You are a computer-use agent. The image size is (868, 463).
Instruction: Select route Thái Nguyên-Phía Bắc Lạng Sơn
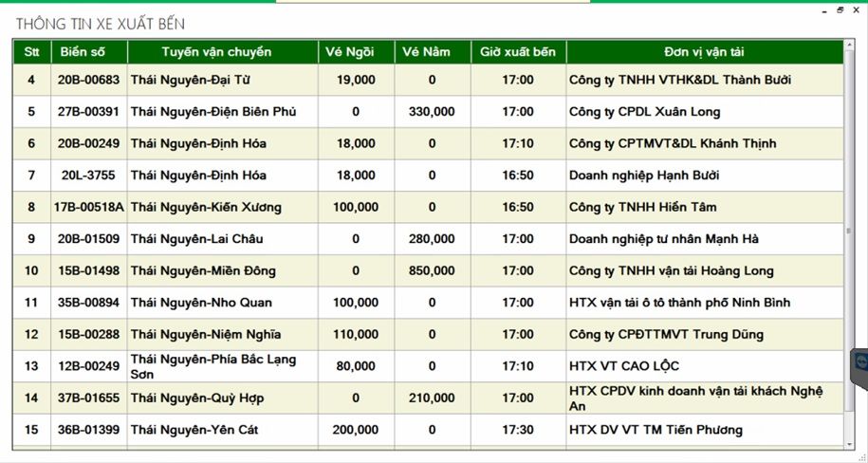click(223, 366)
